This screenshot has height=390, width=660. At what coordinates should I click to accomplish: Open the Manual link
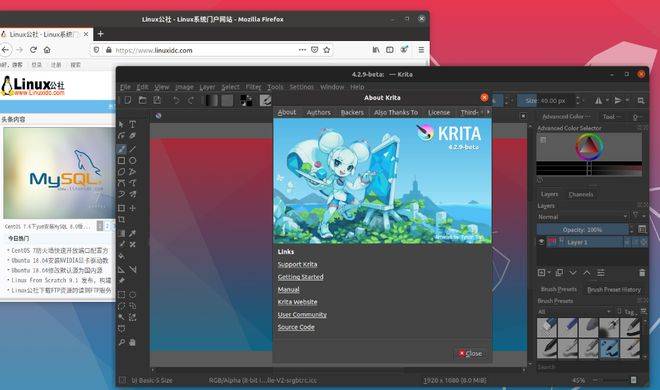click(x=288, y=289)
